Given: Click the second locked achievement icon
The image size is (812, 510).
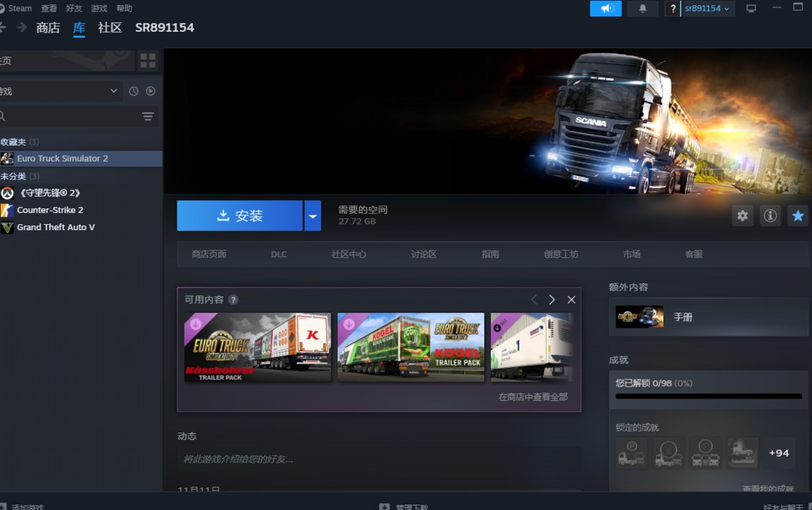Looking at the screenshot, I should 668,453.
